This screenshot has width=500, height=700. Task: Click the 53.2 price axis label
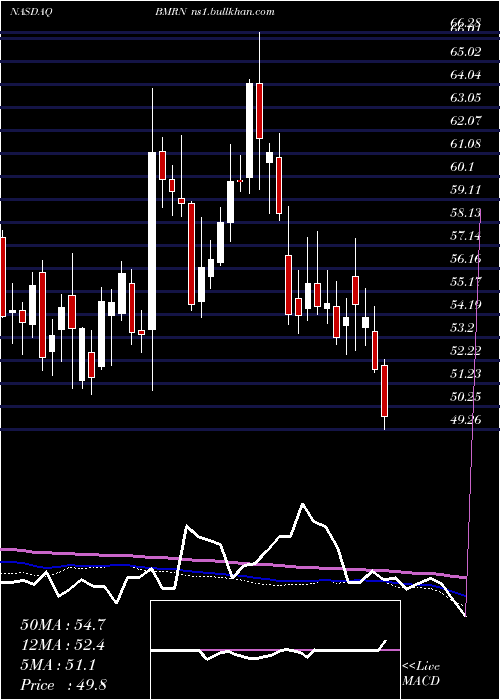coord(462,328)
